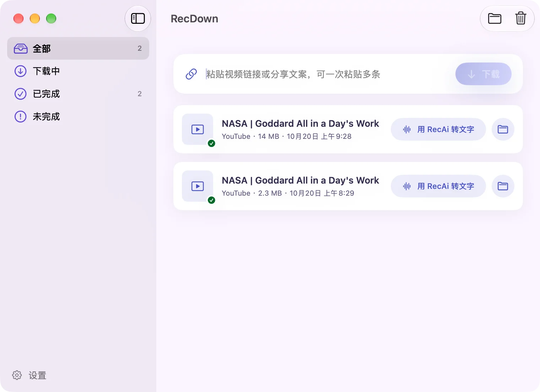Show the 2.3 MB download in its folder
540x392 pixels.
coord(503,186)
